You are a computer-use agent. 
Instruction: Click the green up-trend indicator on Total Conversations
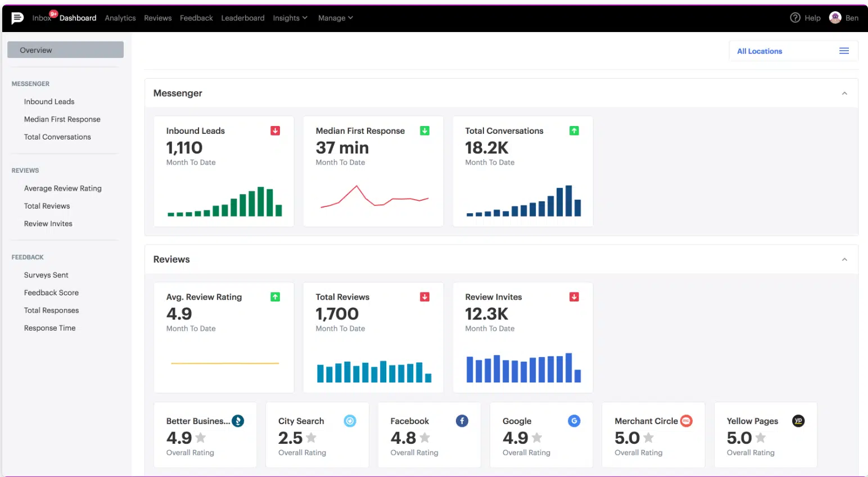574,130
